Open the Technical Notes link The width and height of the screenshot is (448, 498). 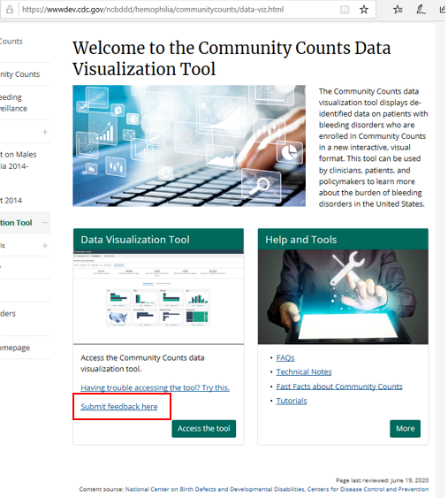[x=304, y=372]
